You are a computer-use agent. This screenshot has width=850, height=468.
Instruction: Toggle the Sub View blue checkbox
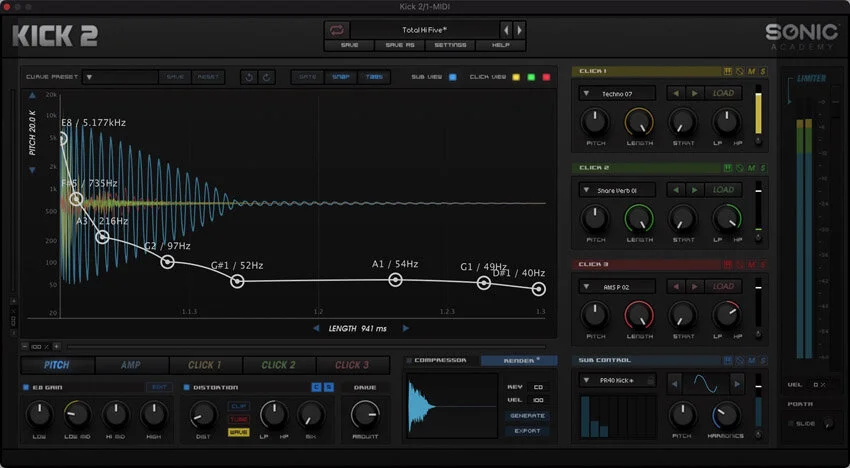click(453, 77)
